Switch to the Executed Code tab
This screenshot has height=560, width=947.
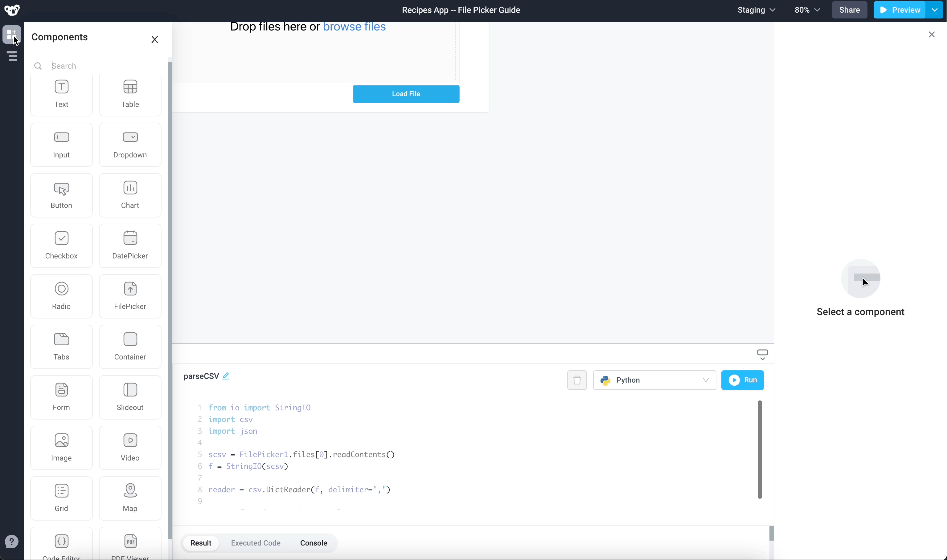(256, 543)
